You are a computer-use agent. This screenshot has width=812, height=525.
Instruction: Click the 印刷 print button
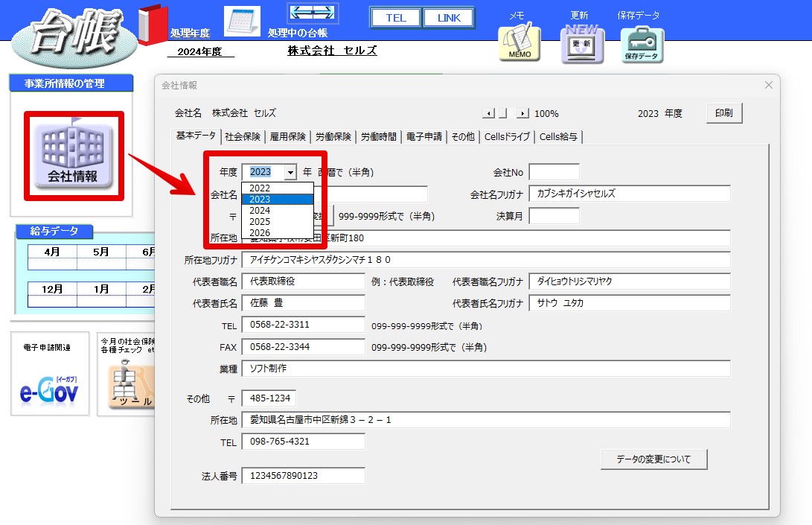724,113
